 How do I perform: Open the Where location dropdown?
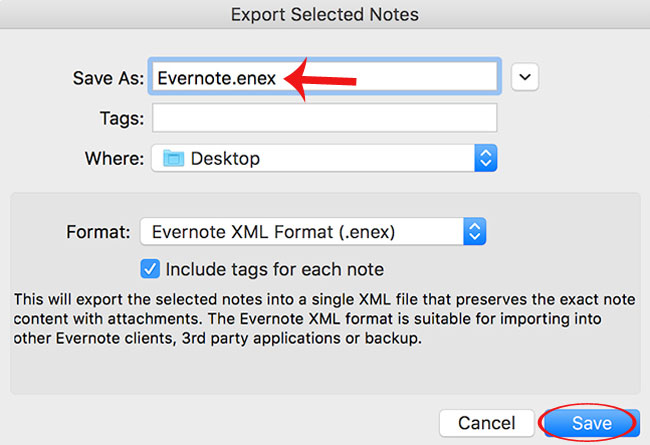[324, 158]
